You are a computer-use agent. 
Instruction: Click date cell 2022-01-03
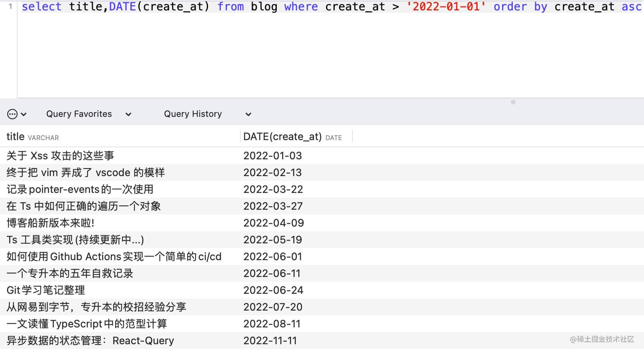click(x=273, y=156)
